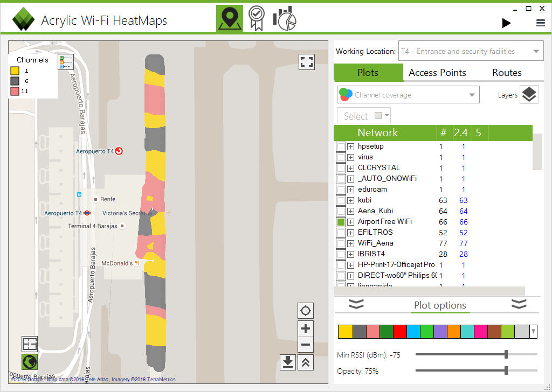Screen dimensions: 552x392
Task: Uncheck the Airport Free WiFi checkbox
Action: click(341, 222)
